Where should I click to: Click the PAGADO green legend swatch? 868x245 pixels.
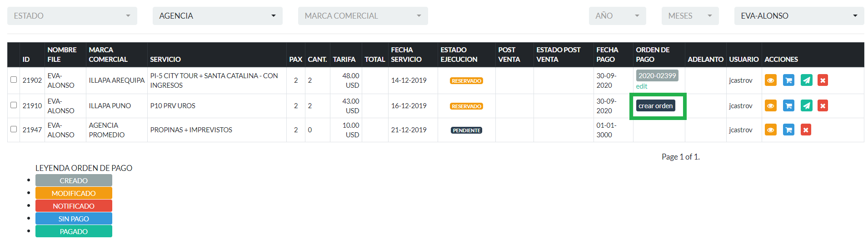74,231
